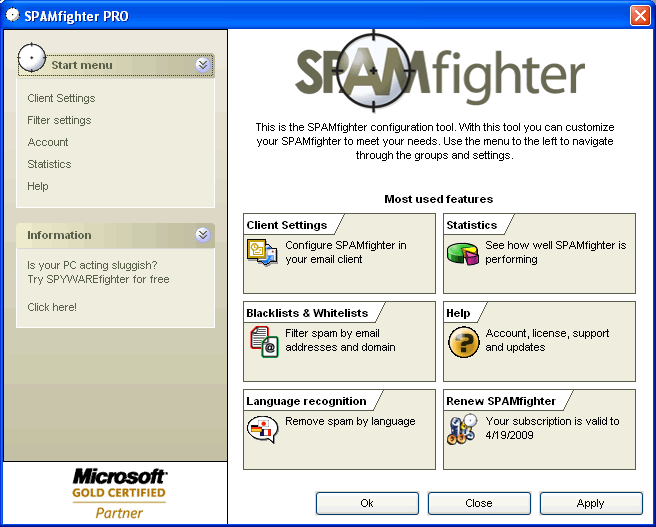Click 'See how well SPAMfighter is performing' text
Viewport: 656px width, 527px height.
556,252
